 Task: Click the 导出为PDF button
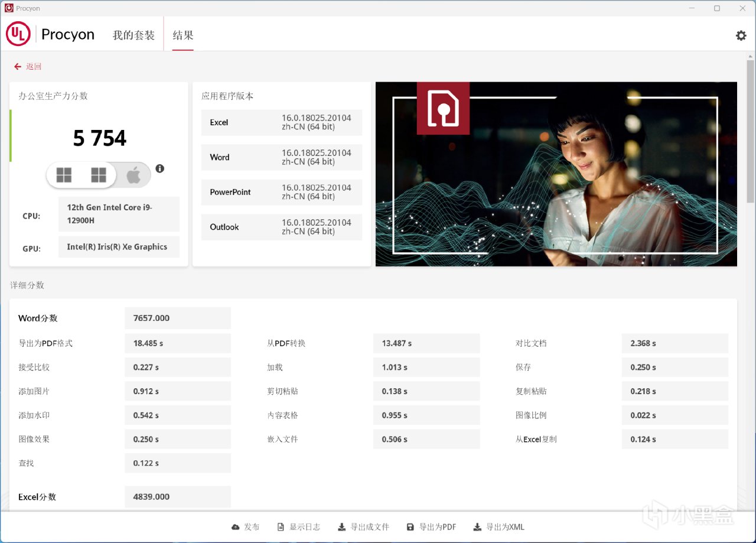pyautogui.click(x=431, y=527)
